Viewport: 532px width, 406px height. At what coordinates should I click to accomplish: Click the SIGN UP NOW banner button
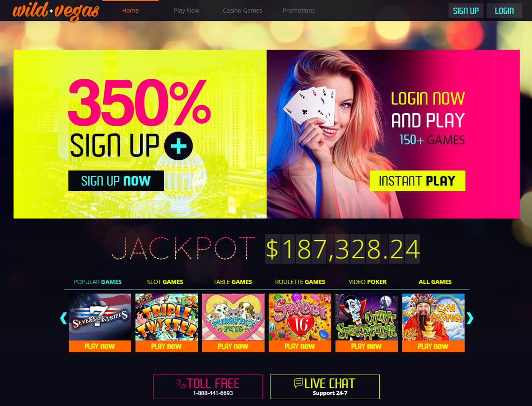click(116, 181)
